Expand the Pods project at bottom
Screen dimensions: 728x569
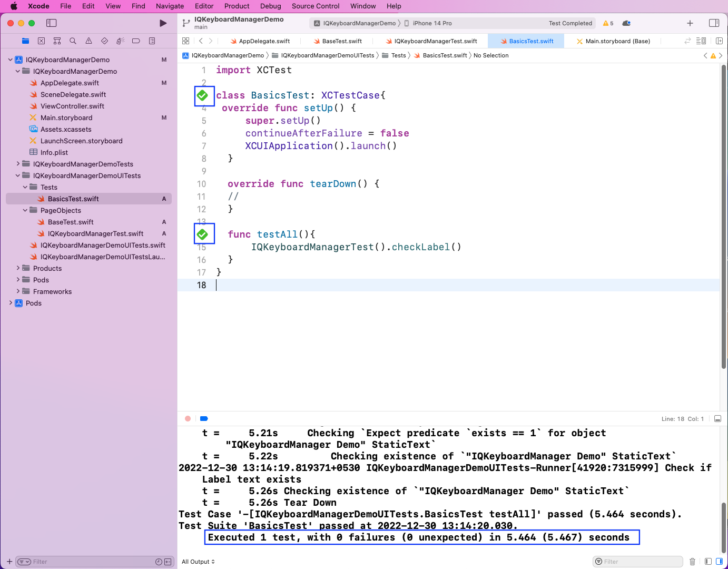coord(11,303)
